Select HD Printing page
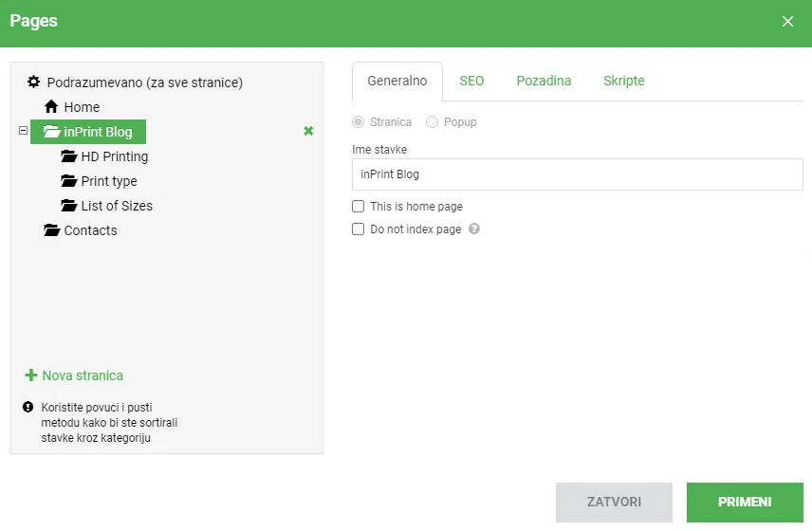Image resolution: width=812 pixels, height=531 pixels. 115,156
